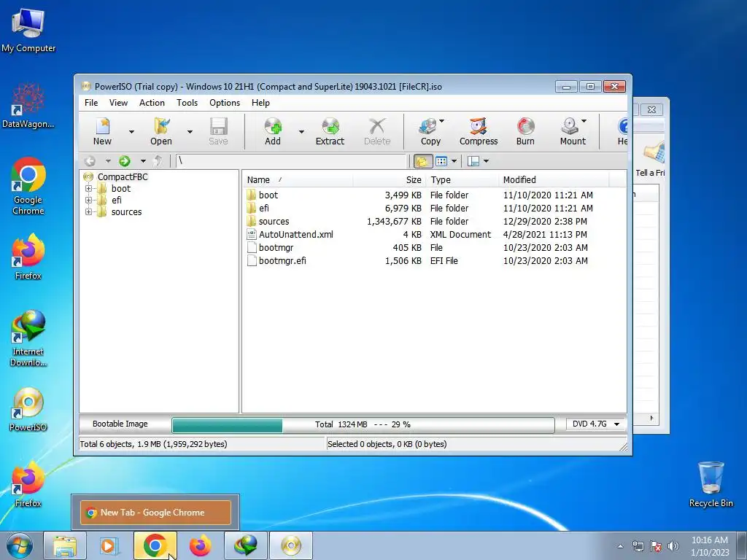The image size is (747, 560).
Task: Open dropdown arrow next to New
Action: click(x=131, y=132)
